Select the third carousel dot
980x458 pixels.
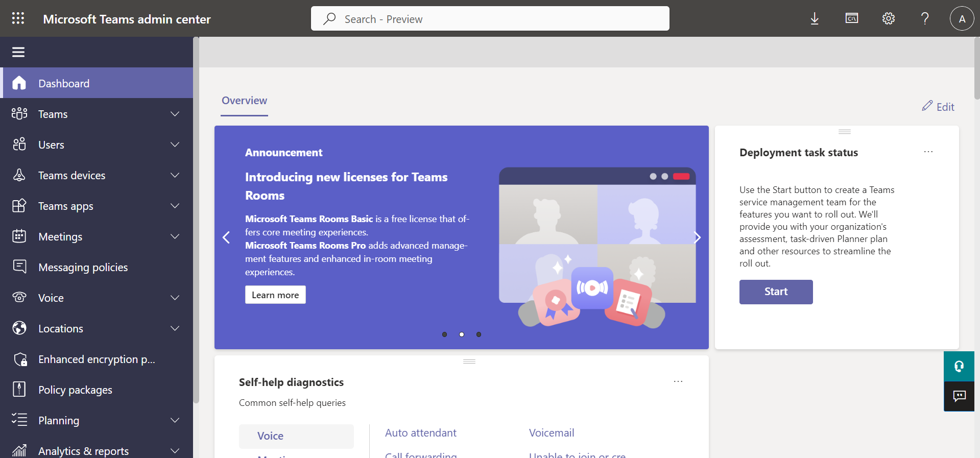479,334
